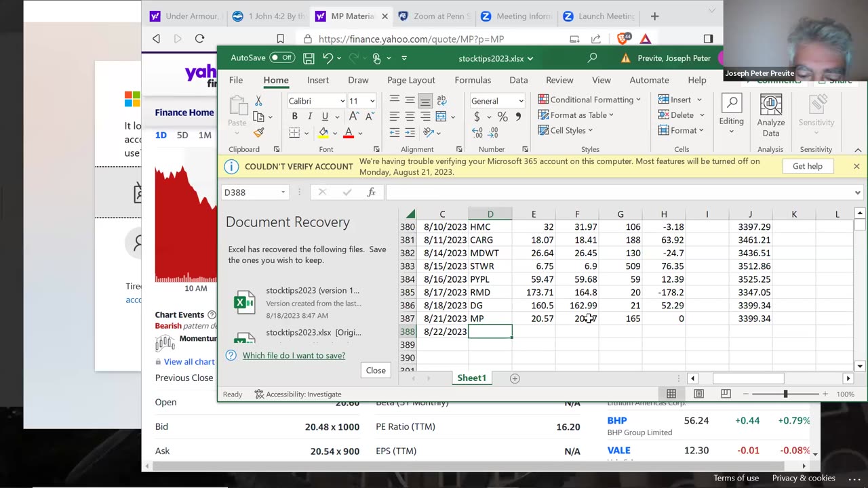Select the 5D chart range on Yahoo Finance
The image size is (868, 488).
[x=182, y=135]
